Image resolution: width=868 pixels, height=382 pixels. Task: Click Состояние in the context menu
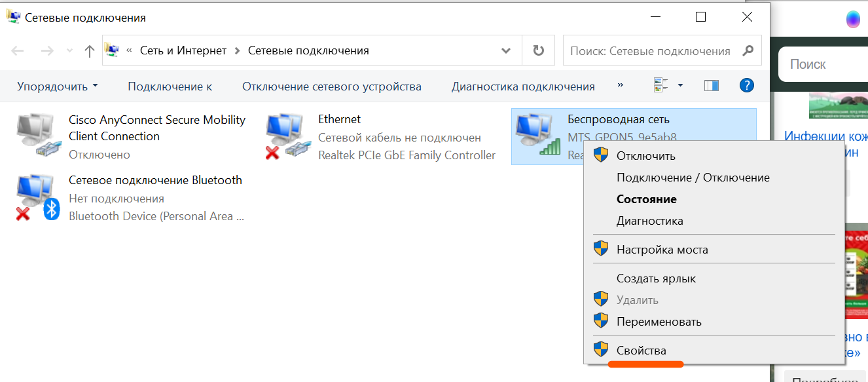coord(646,199)
